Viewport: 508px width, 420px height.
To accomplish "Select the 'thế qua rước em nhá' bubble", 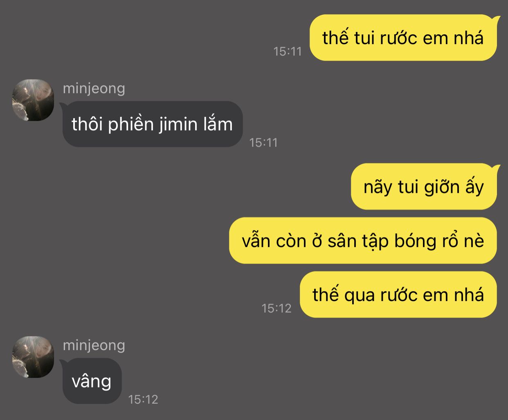I will 398,295.
